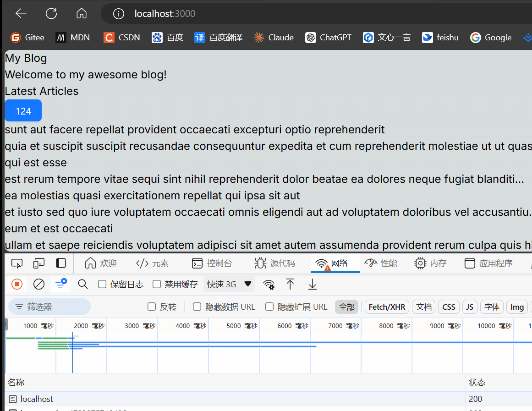
Task: Click the export HAR download arrow
Action: pyautogui.click(x=313, y=285)
